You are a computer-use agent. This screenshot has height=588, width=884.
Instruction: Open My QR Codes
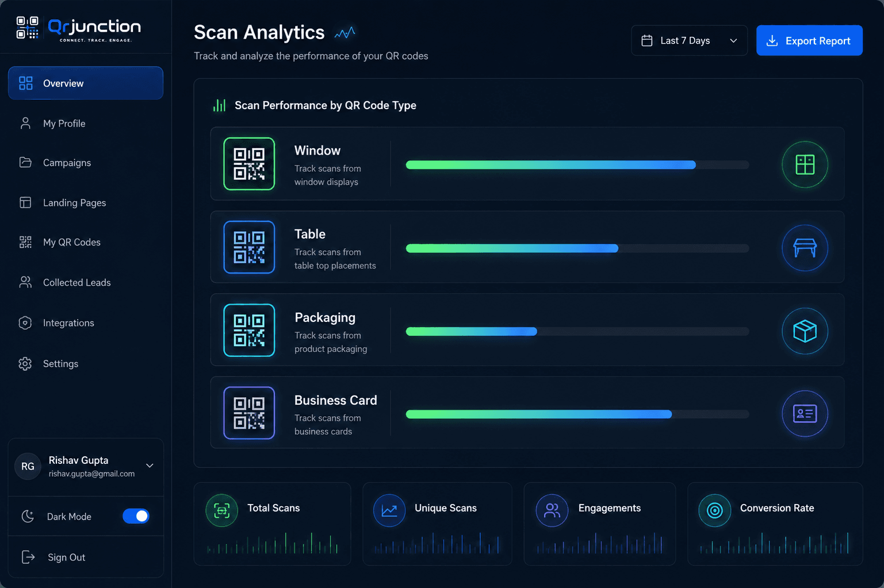86,243
